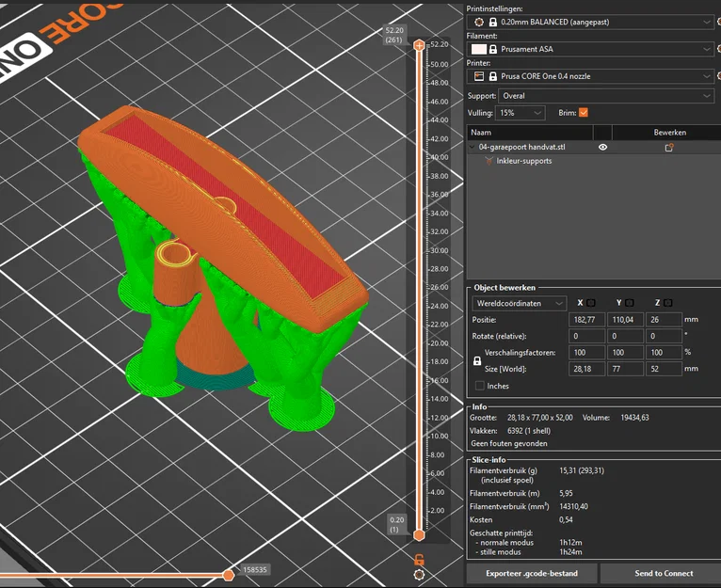721x588 pixels.
Task: Click the Kosten value 0,54
Action: (x=566, y=520)
